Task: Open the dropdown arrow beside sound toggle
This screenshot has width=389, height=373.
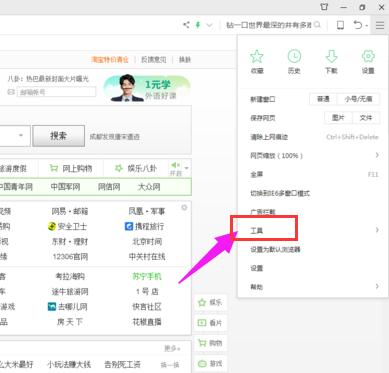Action: click(x=187, y=168)
